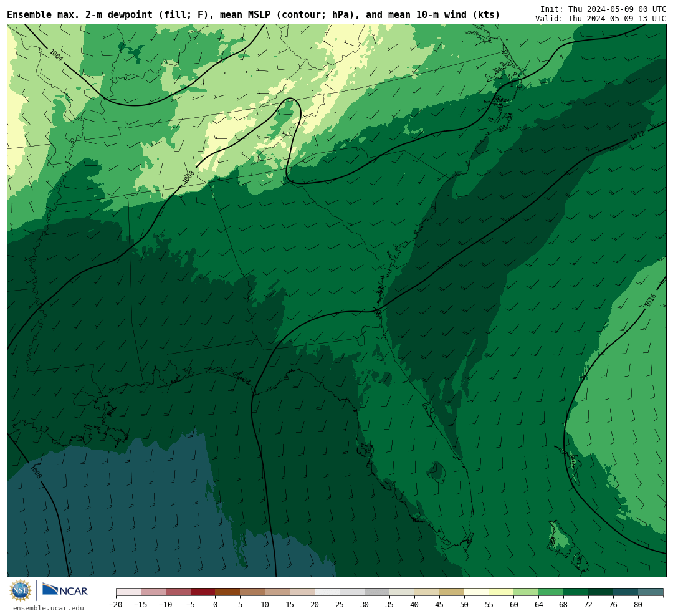Select the plot title text
Viewport: 673px width, 616px height.
(x=253, y=15)
